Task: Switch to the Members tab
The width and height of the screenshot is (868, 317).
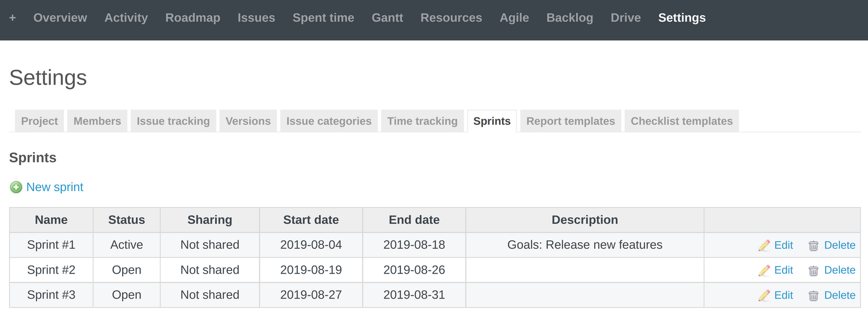Action: pyautogui.click(x=97, y=121)
